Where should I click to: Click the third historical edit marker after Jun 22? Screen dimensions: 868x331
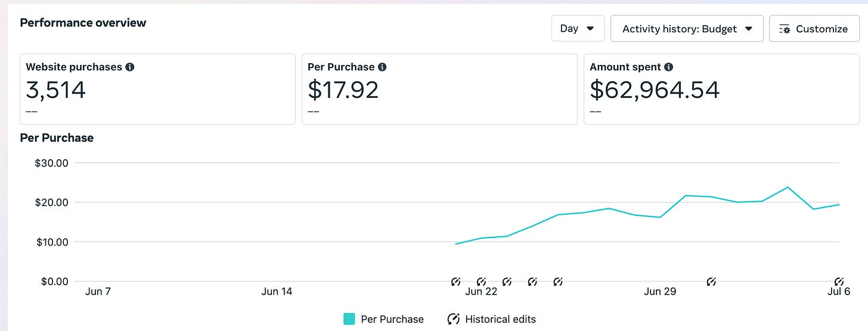tap(507, 281)
